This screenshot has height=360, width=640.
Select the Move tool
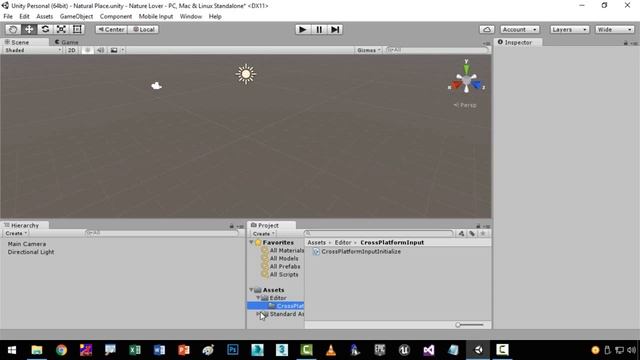point(29,29)
